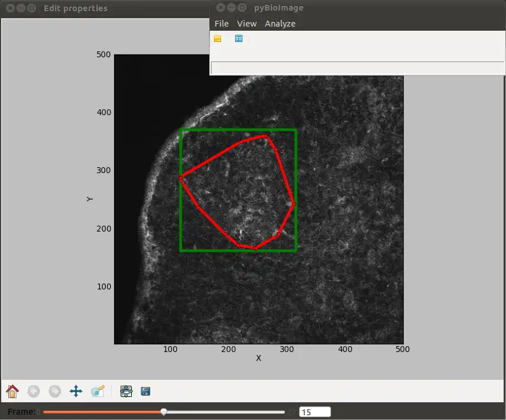Click the Save figure floppy icon
This screenshot has width=506, height=420.
pos(145,391)
